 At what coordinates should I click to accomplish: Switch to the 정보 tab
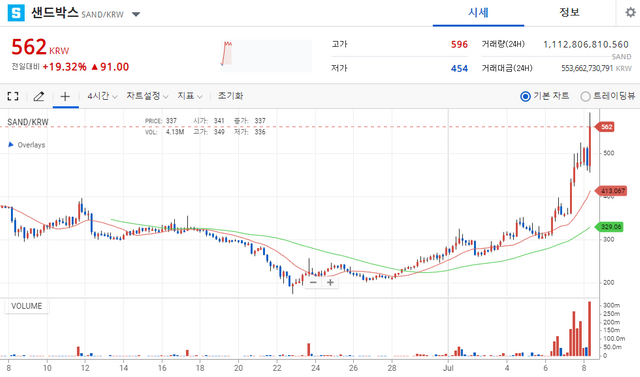click(569, 13)
